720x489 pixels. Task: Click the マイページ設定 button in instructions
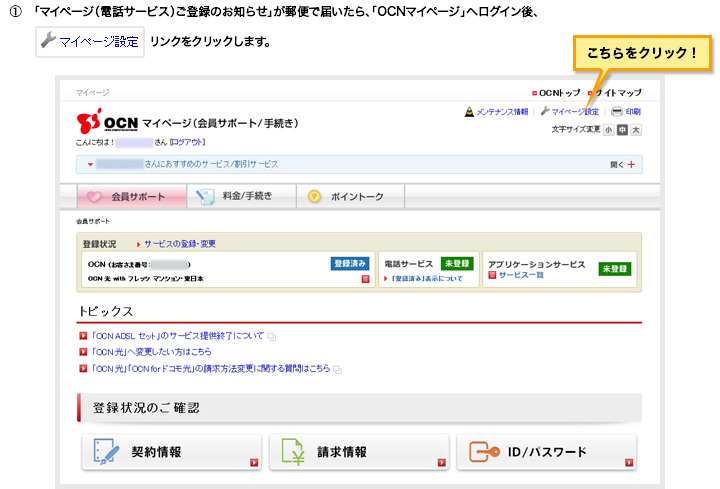point(89,43)
